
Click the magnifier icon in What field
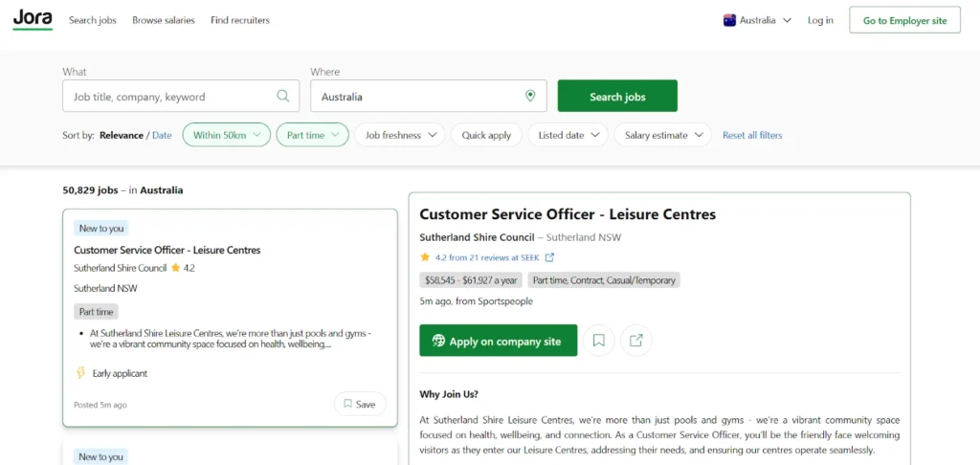[283, 96]
